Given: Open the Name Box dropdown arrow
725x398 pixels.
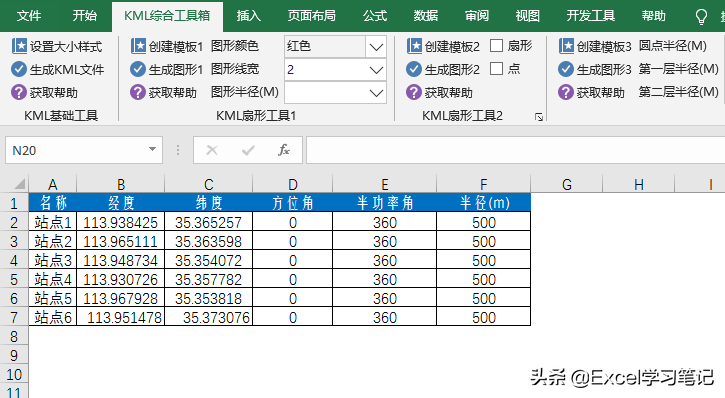Looking at the screenshot, I should tap(152, 149).
